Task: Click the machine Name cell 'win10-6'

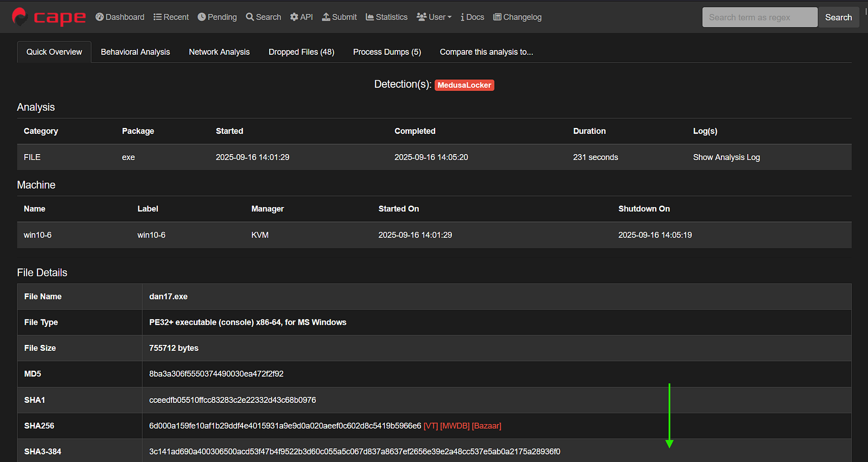Action: (x=37, y=235)
